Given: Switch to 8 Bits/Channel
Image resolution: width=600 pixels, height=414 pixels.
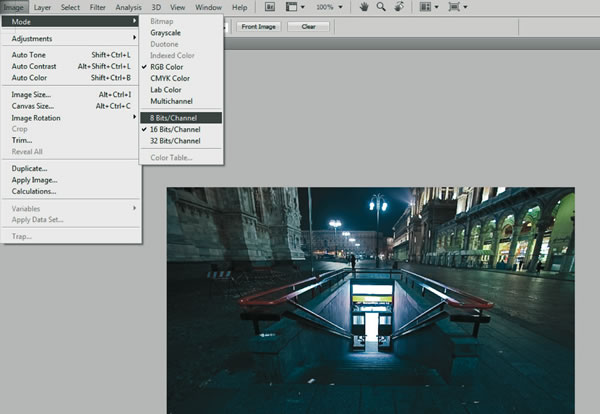Looking at the screenshot, I should point(181,118).
